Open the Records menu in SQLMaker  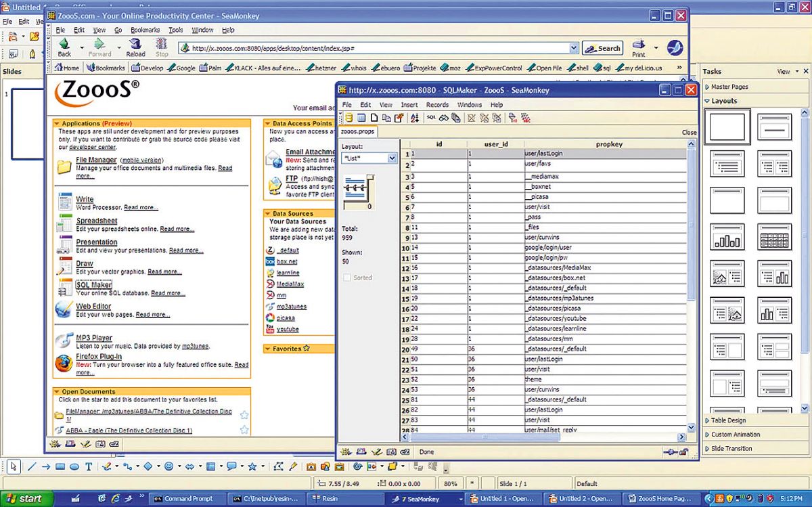click(437, 105)
